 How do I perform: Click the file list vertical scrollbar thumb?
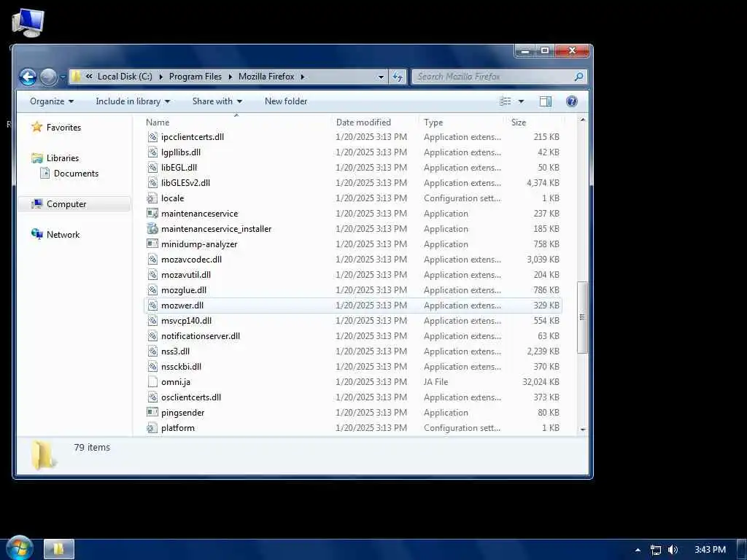pos(582,317)
